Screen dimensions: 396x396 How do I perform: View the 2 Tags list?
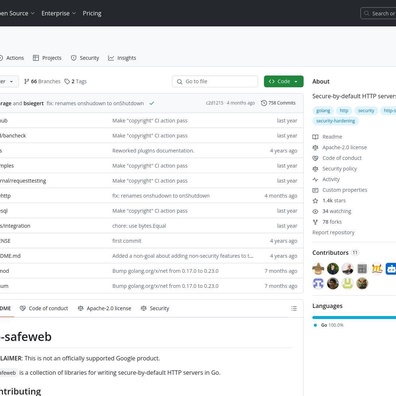pyautogui.click(x=76, y=81)
